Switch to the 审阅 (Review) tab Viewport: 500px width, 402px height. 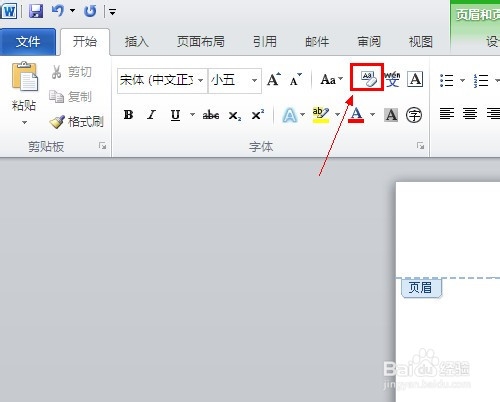click(369, 42)
